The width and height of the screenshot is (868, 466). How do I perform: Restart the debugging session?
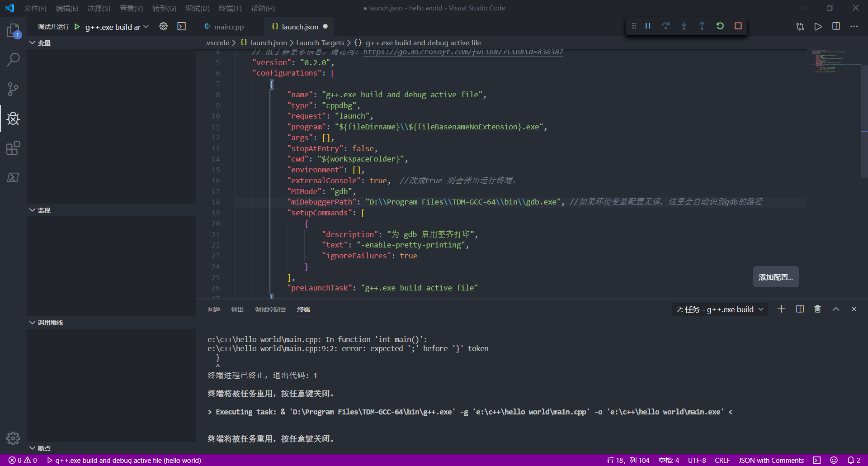coord(720,26)
